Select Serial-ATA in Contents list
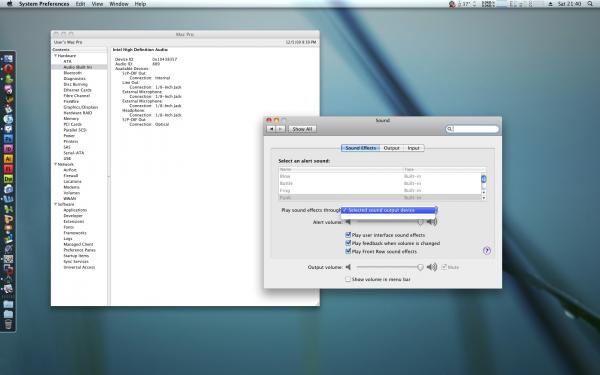 coord(73,153)
